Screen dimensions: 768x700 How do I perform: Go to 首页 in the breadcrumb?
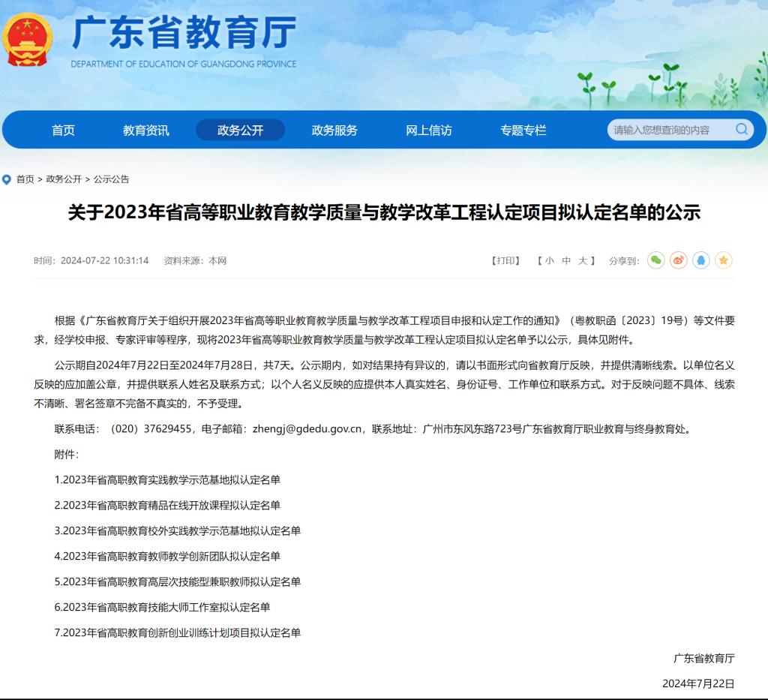pyautogui.click(x=25, y=179)
